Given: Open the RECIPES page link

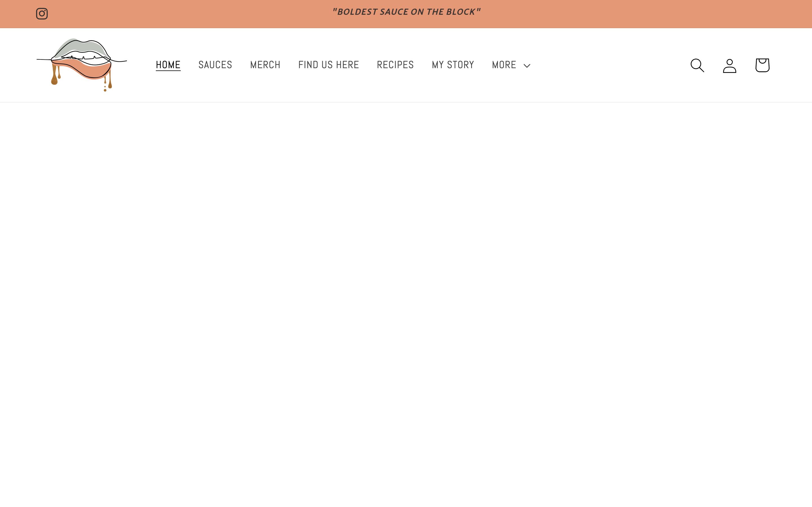Looking at the screenshot, I should point(395,65).
